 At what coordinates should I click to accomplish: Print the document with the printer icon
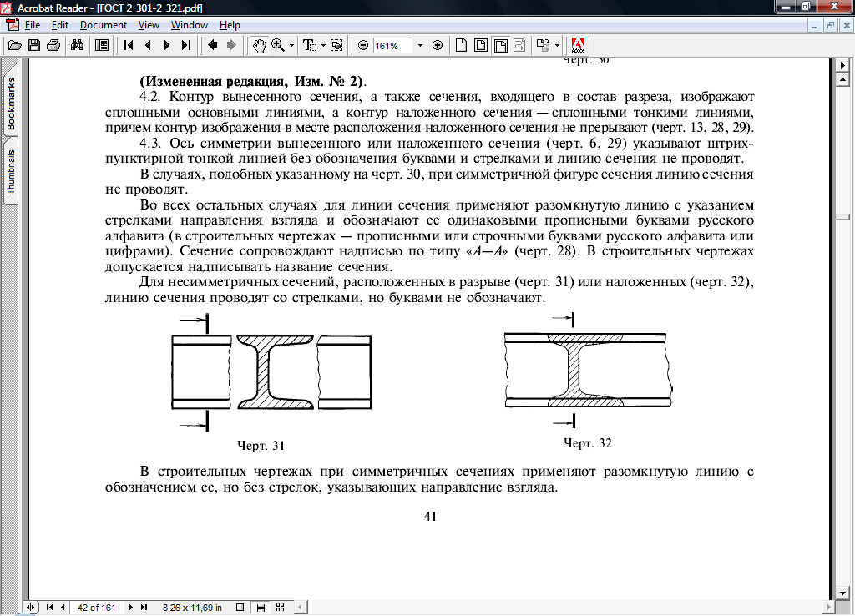coord(53,45)
